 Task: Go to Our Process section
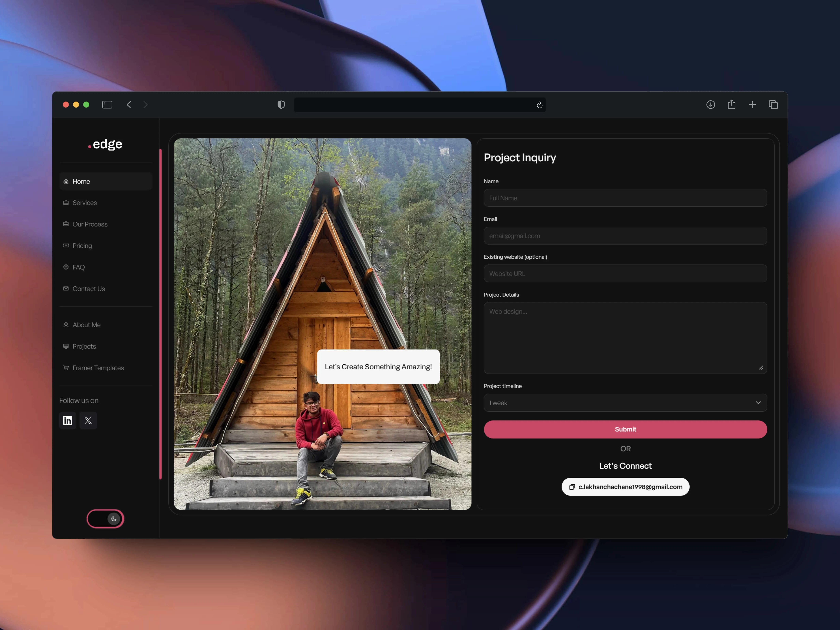(x=106, y=224)
